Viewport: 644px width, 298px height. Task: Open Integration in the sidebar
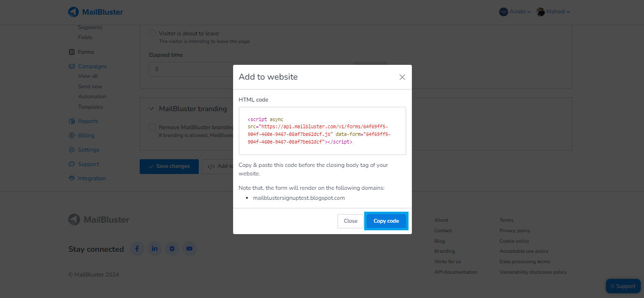tap(92, 178)
